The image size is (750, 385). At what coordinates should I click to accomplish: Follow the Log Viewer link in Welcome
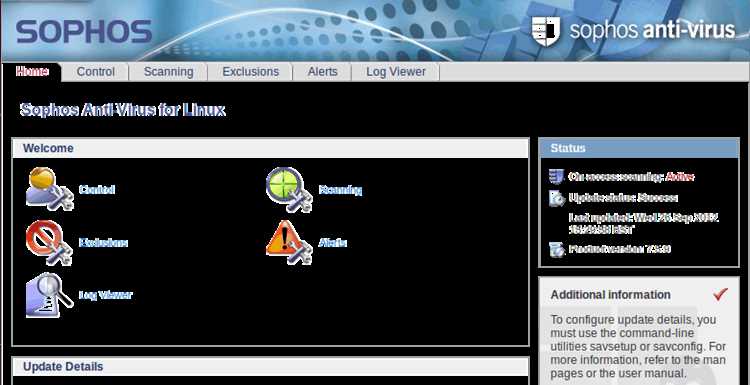coord(105,295)
